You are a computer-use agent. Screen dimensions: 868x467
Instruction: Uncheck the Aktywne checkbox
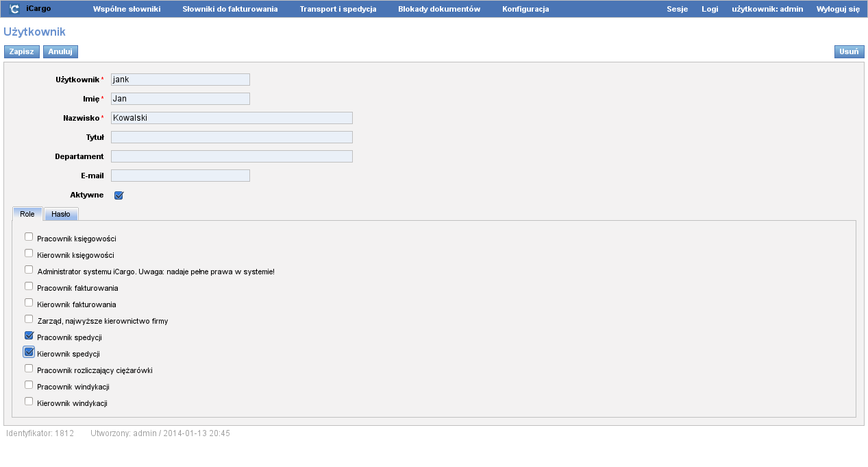(x=119, y=195)
